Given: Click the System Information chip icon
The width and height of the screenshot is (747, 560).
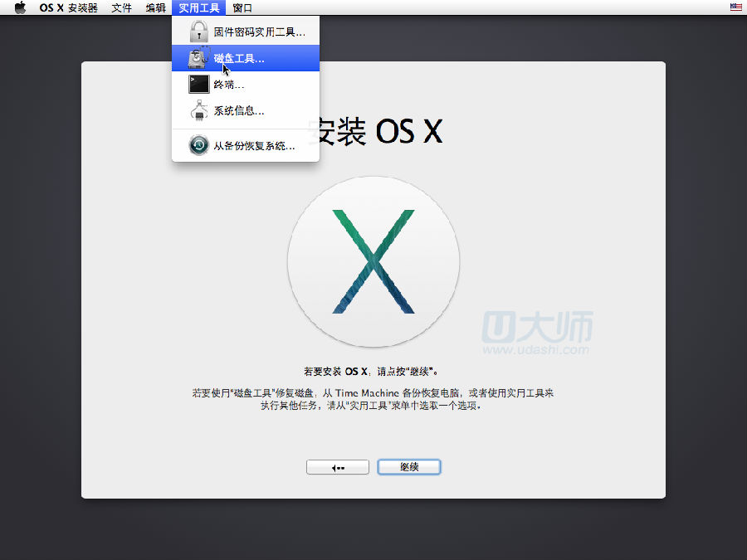Looking at the screenshot, I should 198,110.
